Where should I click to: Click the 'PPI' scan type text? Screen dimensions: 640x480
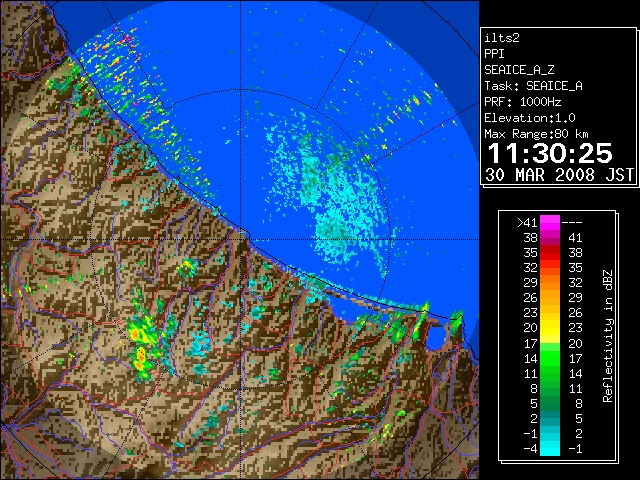pyautogui.click(x=494, y=54)
